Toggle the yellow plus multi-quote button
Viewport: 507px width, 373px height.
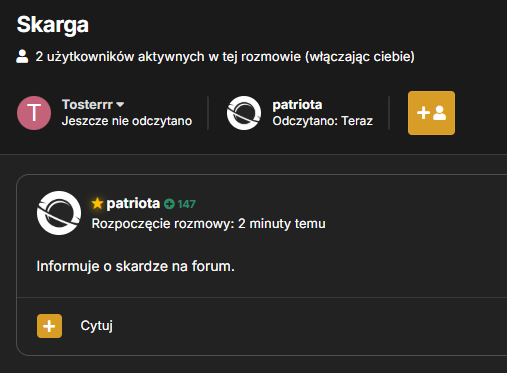click(x=49, y=326)
